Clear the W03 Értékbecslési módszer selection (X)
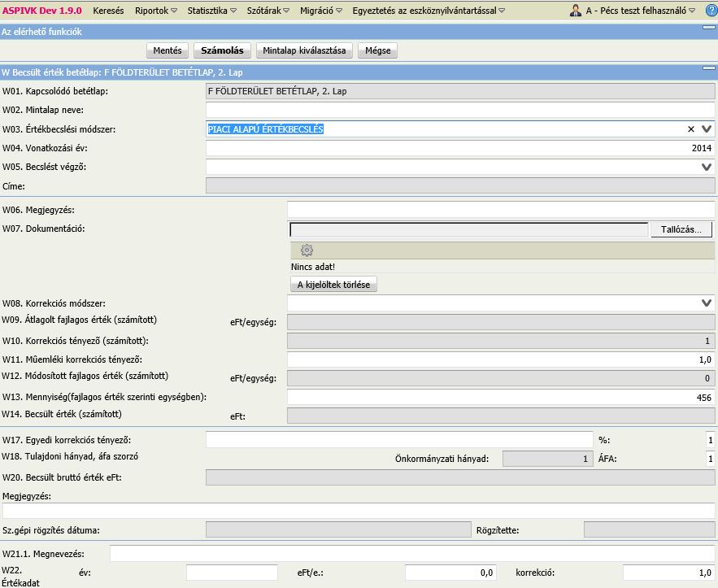This screenshot has width=718, height=588. tap(691, 129)
